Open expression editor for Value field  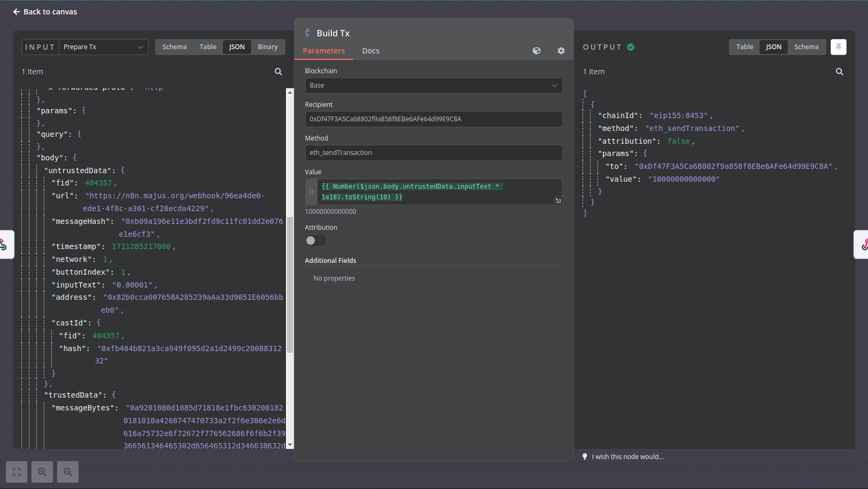558,201
